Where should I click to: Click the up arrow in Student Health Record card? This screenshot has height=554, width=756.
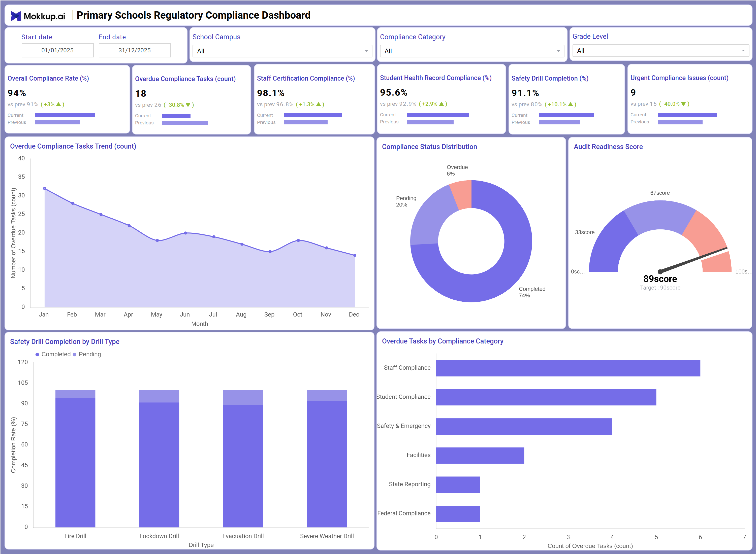[x=442, y=104]
